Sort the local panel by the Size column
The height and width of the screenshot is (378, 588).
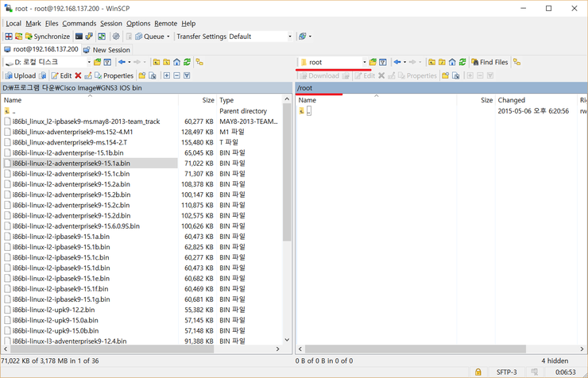pos(208,100)
